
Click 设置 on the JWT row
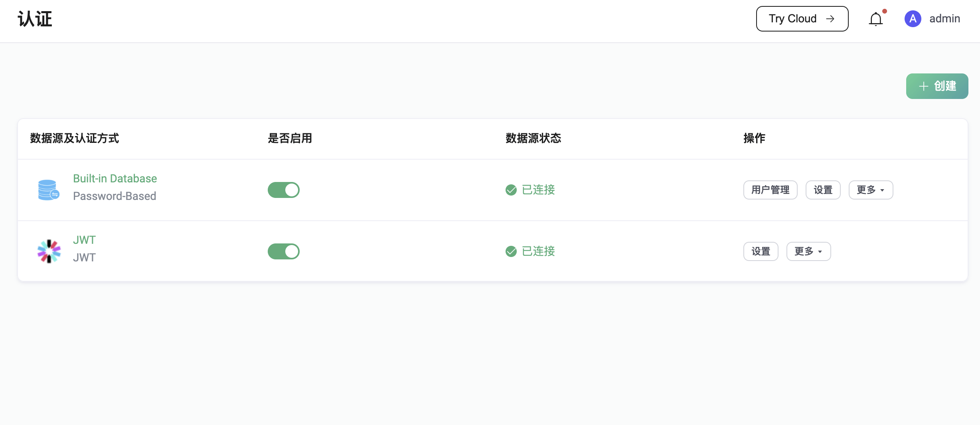click(x=760, y=251)
